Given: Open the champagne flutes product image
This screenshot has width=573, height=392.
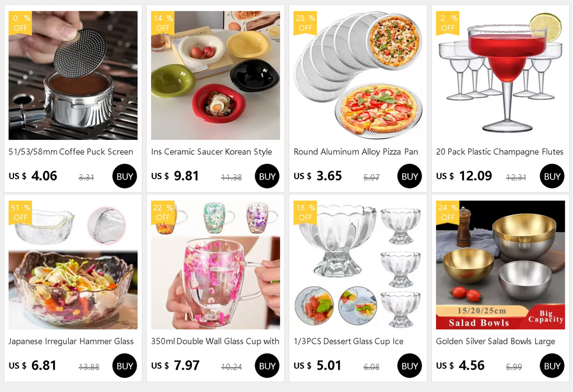Looking at the screenshot, I should tap(500, 75).
